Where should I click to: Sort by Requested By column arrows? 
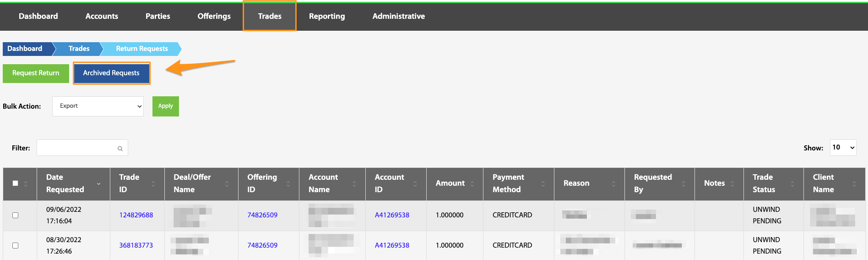pos(684,183)
